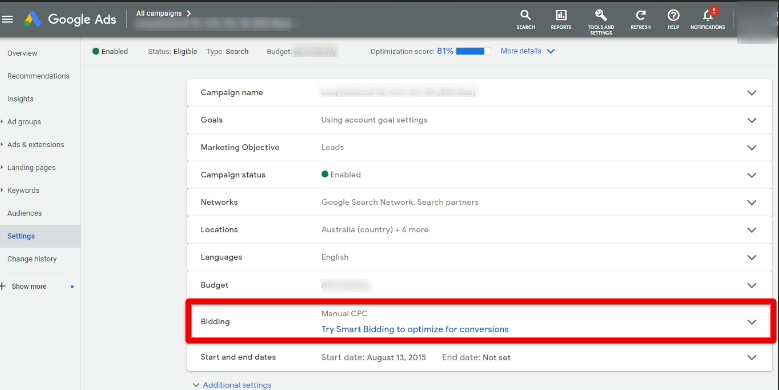This screenshot has width=779, height=390.
Task: Click the Bidding row label
Action: tap(215, 321)
